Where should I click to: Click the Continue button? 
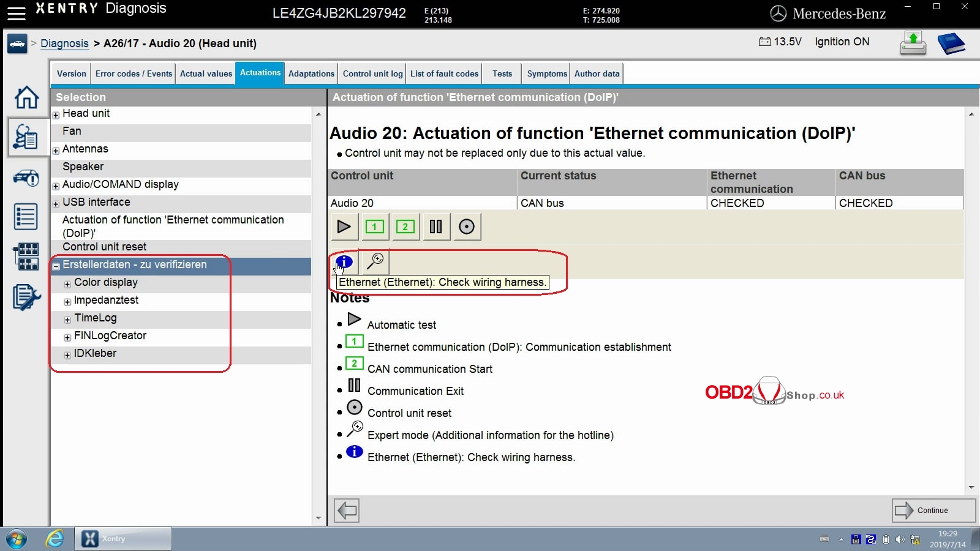[x=933, y=511]
